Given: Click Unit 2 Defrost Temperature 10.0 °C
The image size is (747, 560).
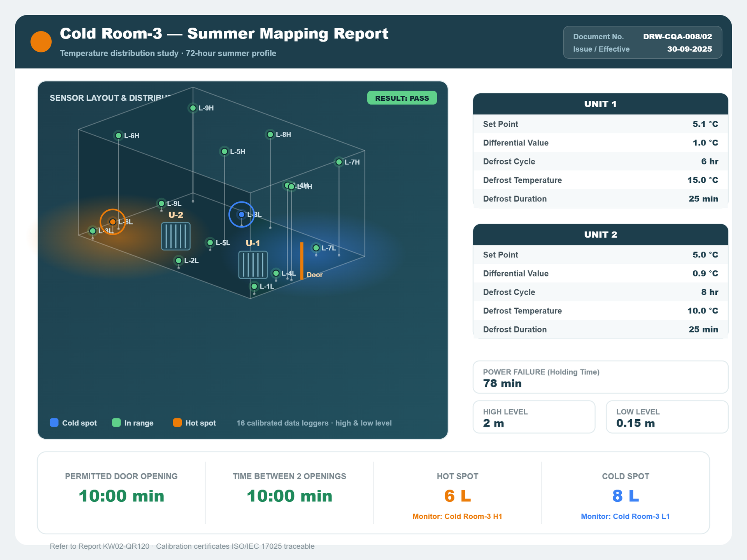Looking at the screenshot, I should (703, 311).
